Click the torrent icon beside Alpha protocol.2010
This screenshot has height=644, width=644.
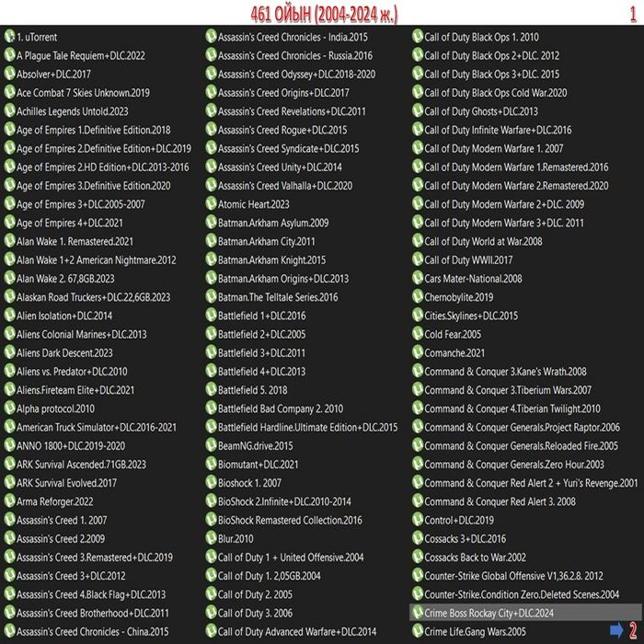[9, 408]
